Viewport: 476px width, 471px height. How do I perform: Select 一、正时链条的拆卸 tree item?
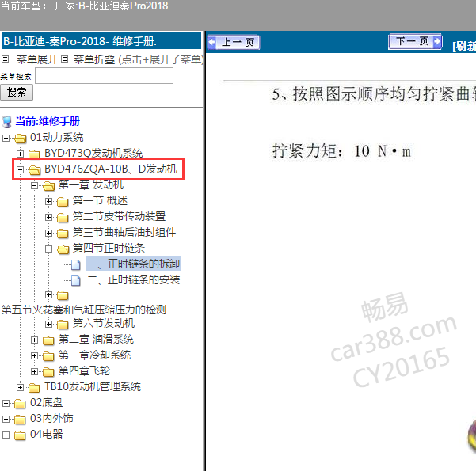pos(134,264)
